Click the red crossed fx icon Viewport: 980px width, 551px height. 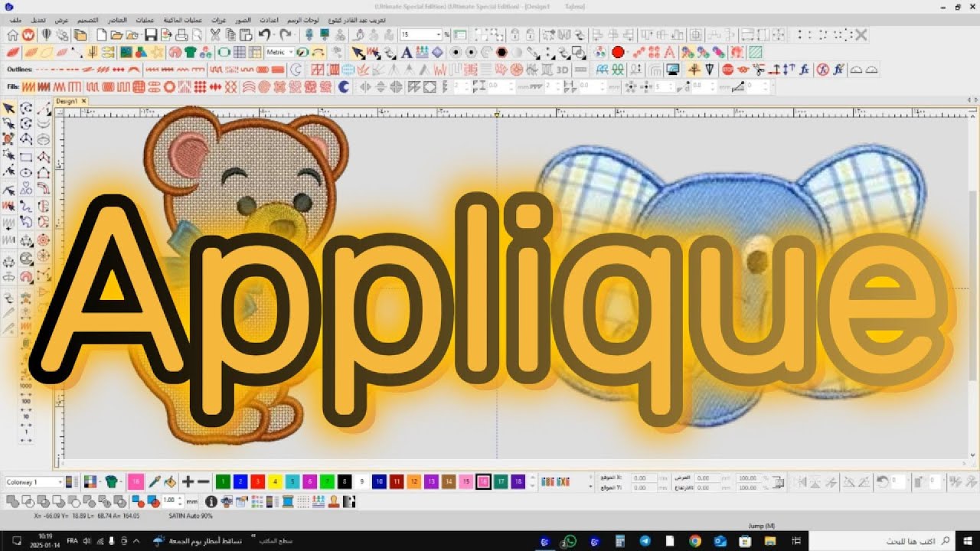823,70
